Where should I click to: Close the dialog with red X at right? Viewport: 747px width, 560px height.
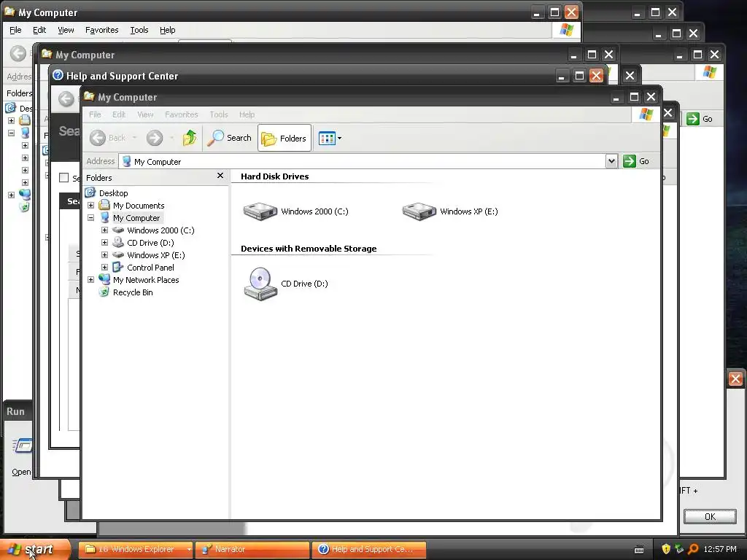coord(735,378)
